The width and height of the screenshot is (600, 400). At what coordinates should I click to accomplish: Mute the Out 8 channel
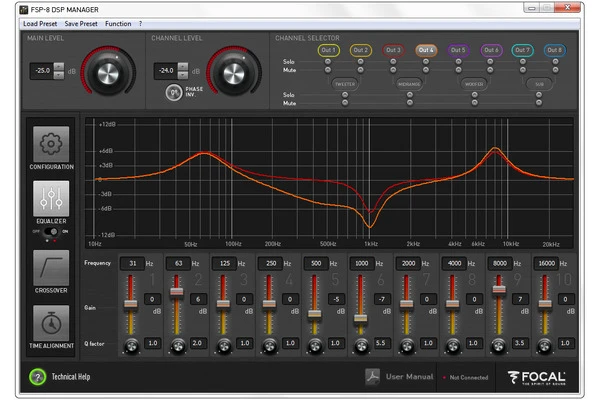click(555, 70)
